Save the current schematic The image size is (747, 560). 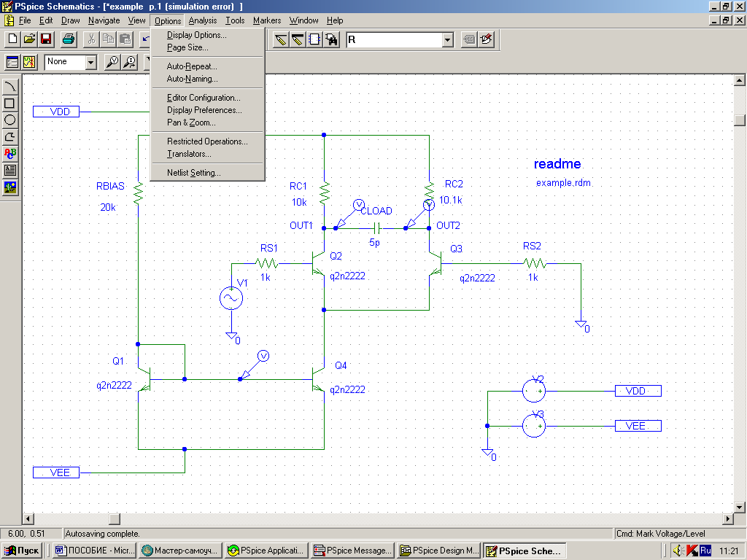(46, 39)
